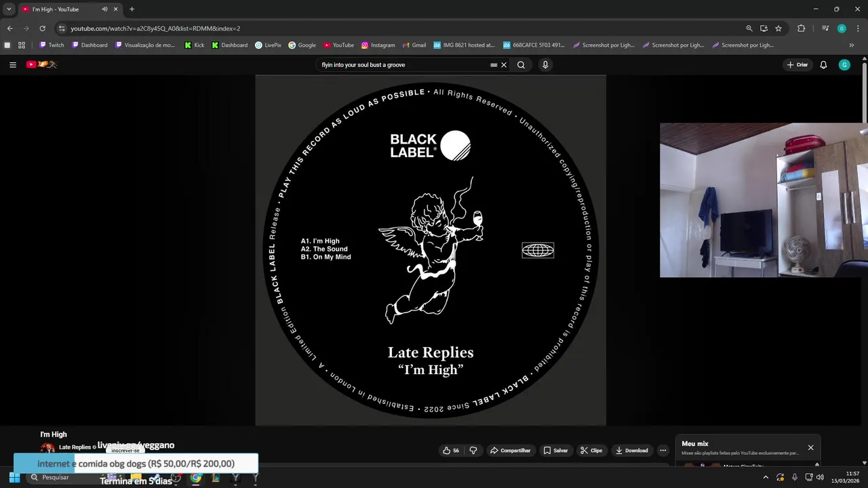The height and width of the screenshot is (488, 868).
Task: Go to YouTube home via logo
Action: tap(41, 64)
